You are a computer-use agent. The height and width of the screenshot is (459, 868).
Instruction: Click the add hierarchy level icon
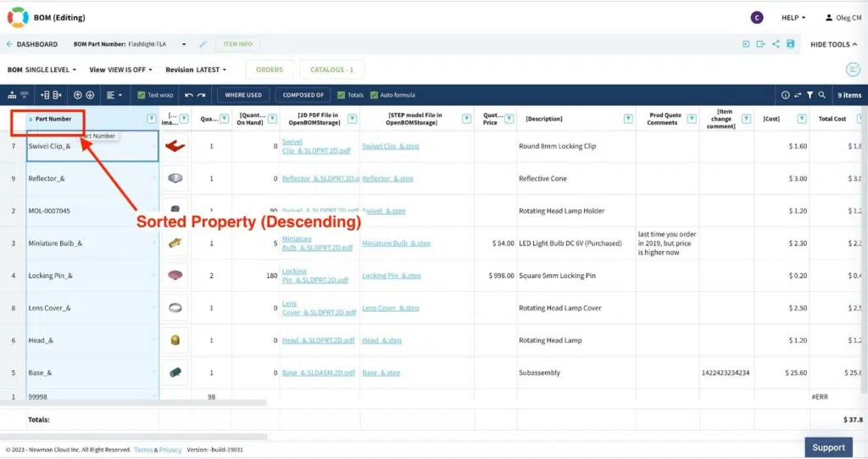pos(12,95)
